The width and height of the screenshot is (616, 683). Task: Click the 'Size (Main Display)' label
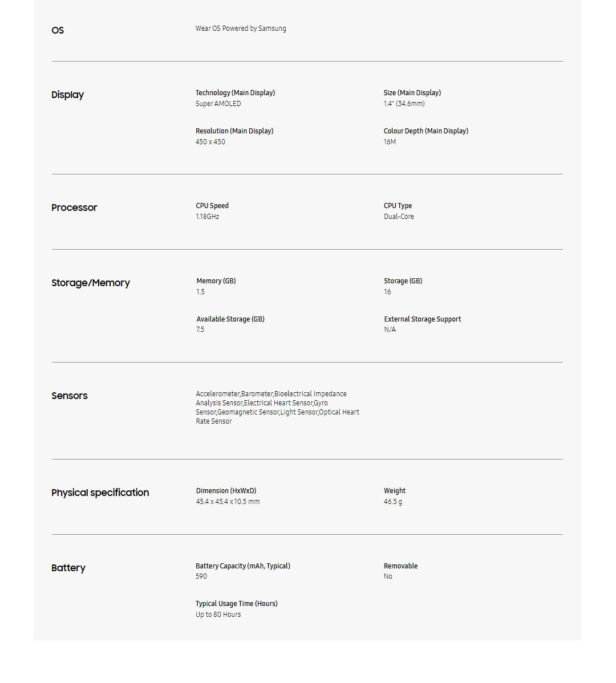412,93
